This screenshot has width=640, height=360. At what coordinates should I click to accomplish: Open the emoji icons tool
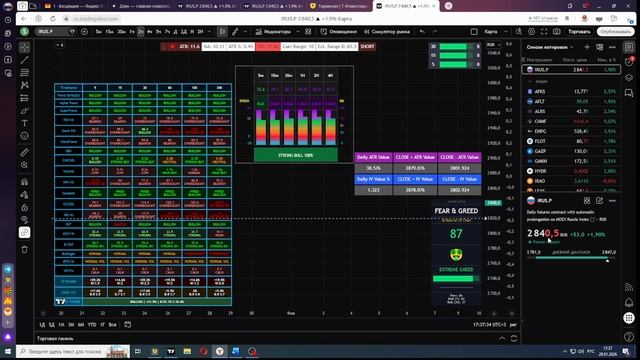(24, 136)
